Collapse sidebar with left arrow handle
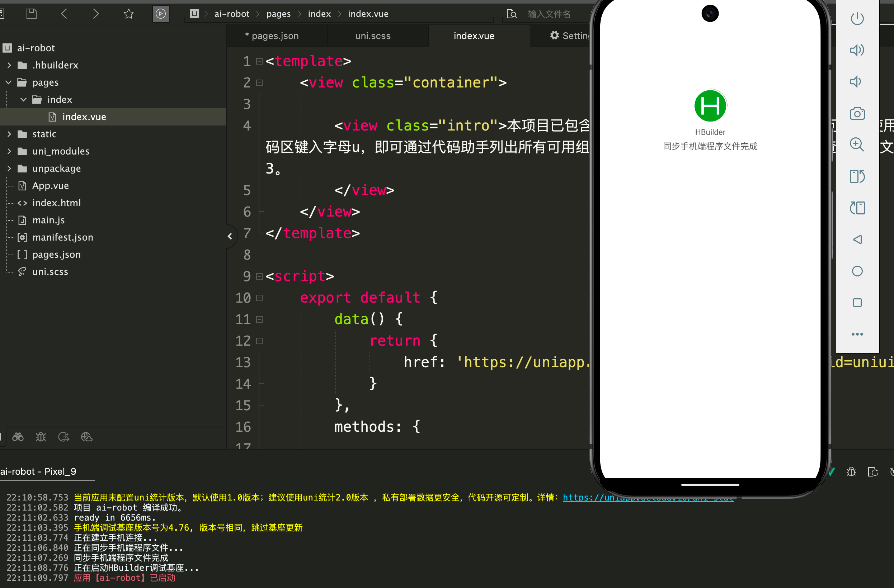Viewport: 894px width, 588px height. point(230,236)
